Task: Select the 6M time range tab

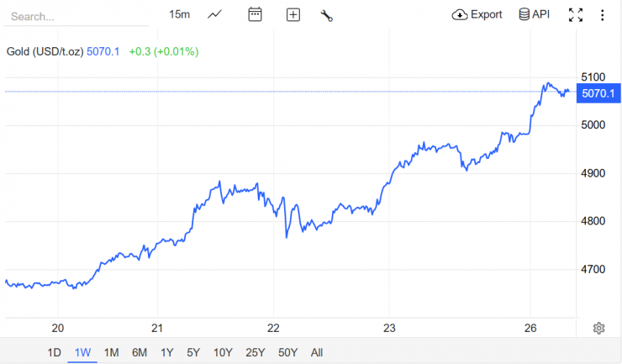Action: coord(140,352)
